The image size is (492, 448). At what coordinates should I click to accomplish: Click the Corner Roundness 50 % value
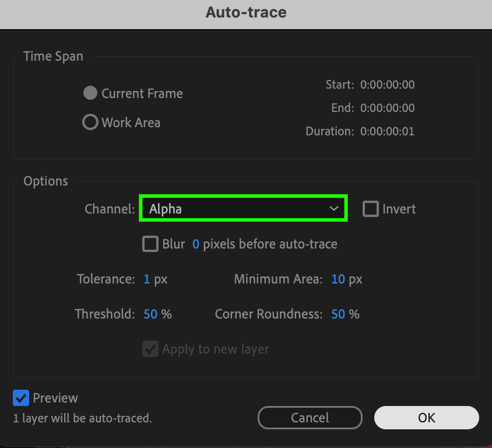click(338, 314)
